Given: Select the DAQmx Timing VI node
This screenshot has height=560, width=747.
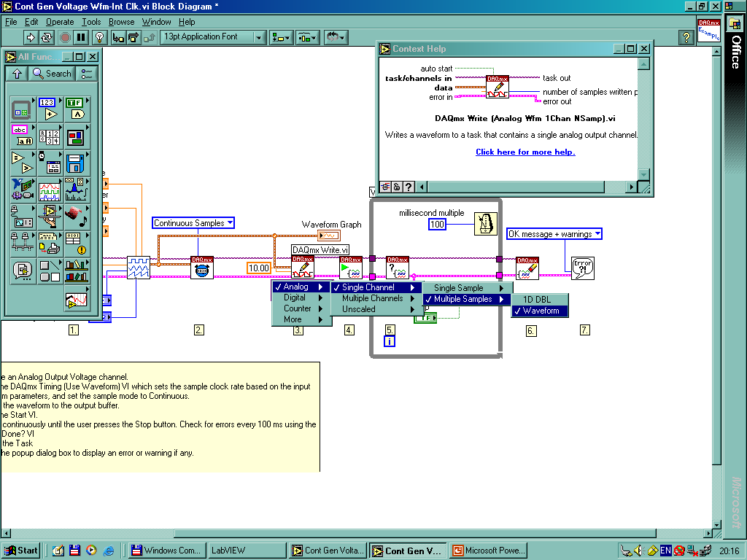Looking at the screenshot, I should (202, 268).
